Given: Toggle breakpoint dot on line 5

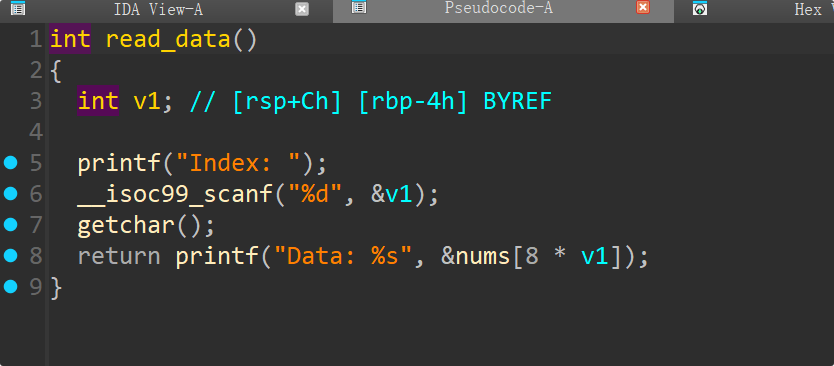Looking at the screenshot, I should tap(11, 162).
